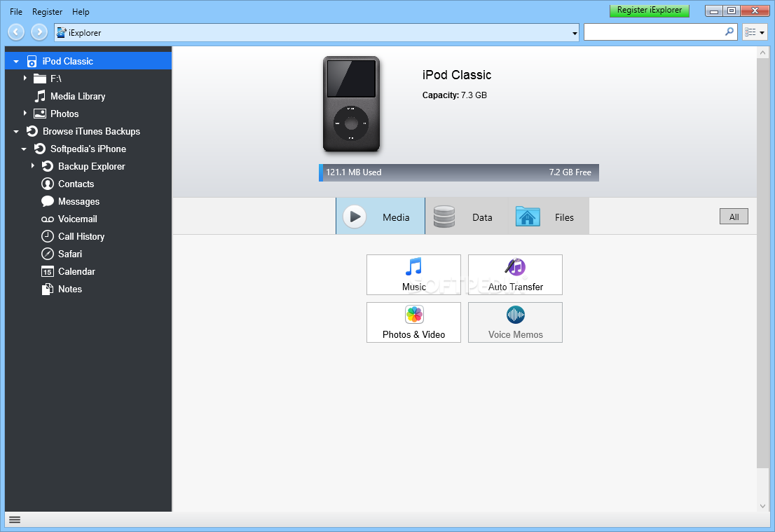Screen dimensions: 775x532
Task: Select Calendar in the sidebar
Action: [x=88, y=271]
